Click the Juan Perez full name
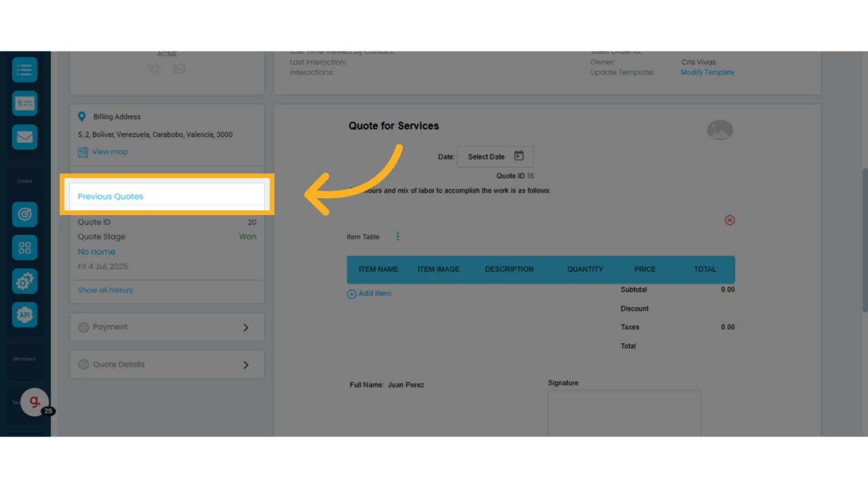 pos(406,385)
